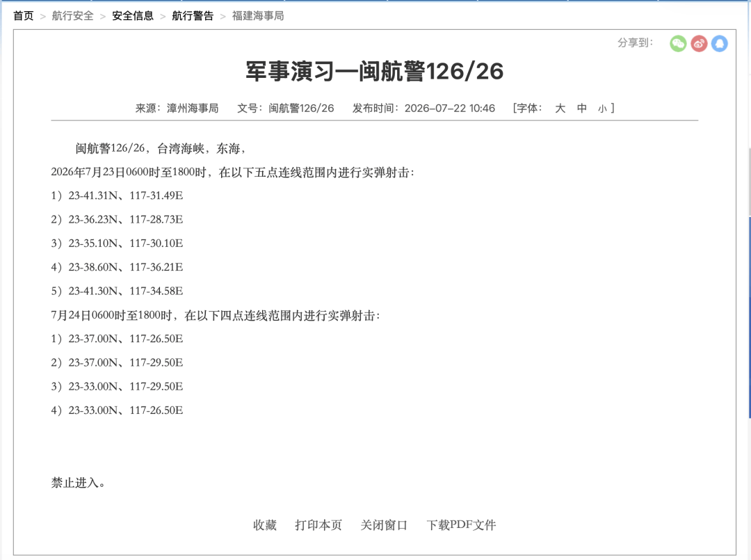
Task: Click coordinate 23-41.31N、117-31.49E
Action: [x=125, y=195]
